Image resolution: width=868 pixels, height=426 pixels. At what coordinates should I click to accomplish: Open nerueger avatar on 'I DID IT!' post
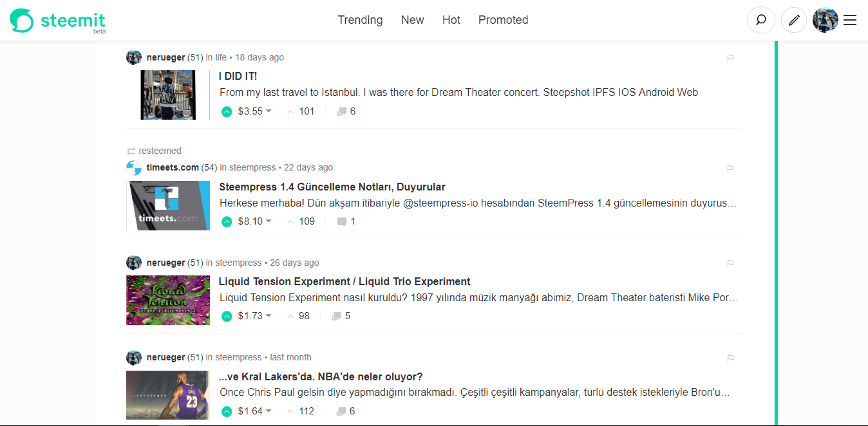(134, 57)
